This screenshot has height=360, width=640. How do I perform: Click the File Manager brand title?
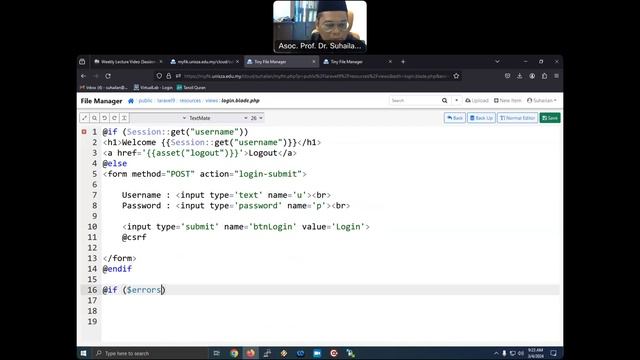coord(101,101)
